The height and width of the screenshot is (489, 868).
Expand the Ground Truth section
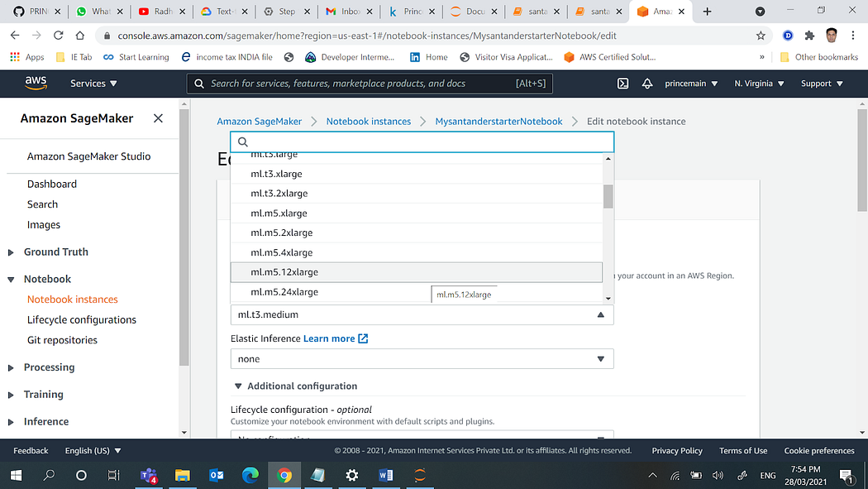[x=11, y=252]
